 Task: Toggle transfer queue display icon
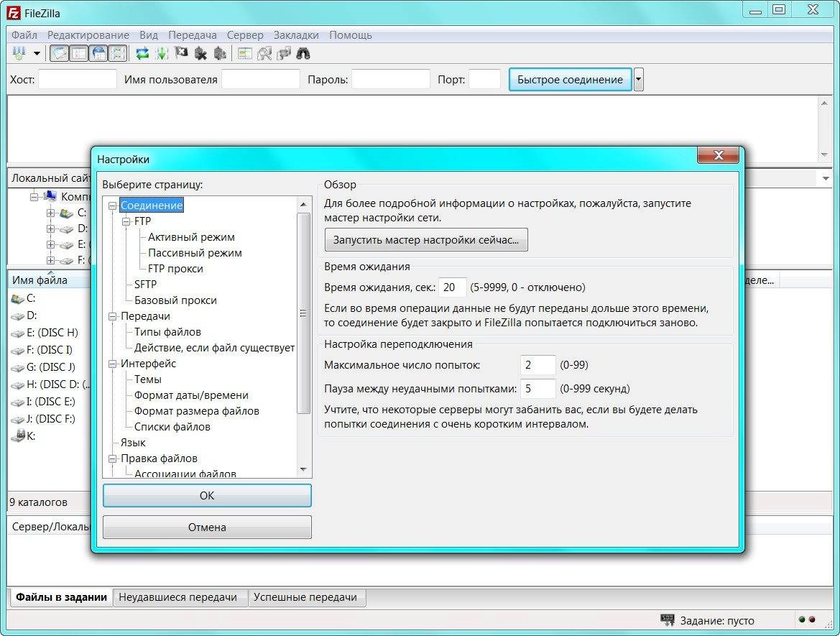(x=119, y=53)
